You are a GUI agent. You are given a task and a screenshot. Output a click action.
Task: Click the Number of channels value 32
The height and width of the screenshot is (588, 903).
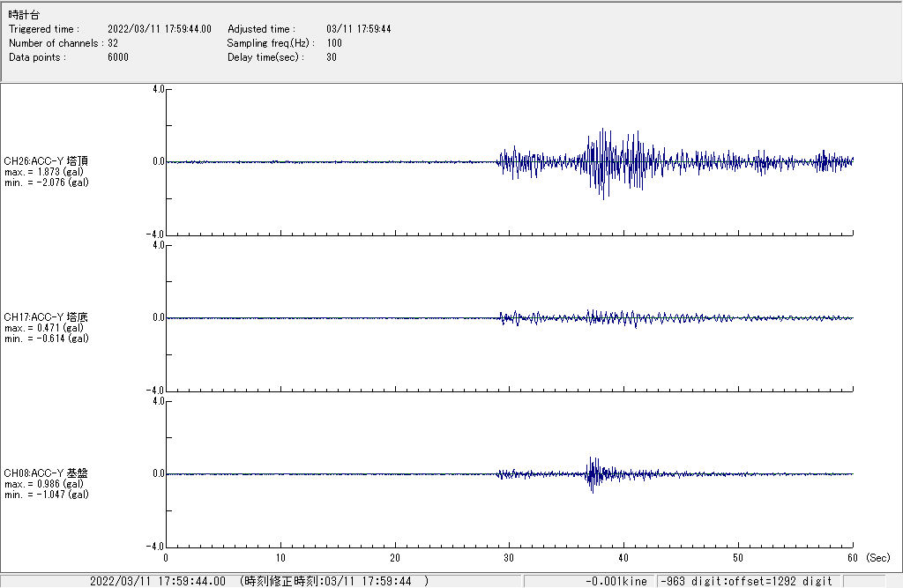[x=113, y=43]
